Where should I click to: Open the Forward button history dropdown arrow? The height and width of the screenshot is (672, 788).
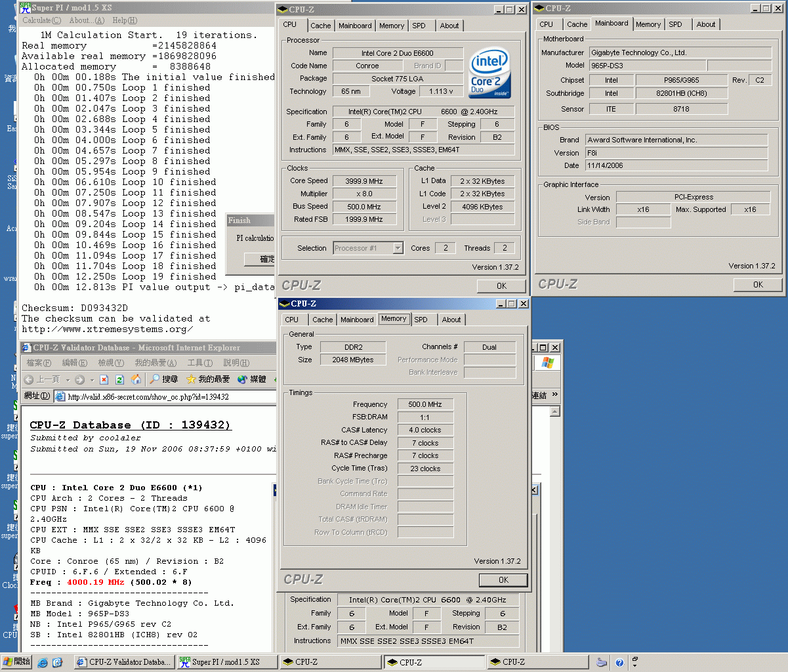click(91, 380)
